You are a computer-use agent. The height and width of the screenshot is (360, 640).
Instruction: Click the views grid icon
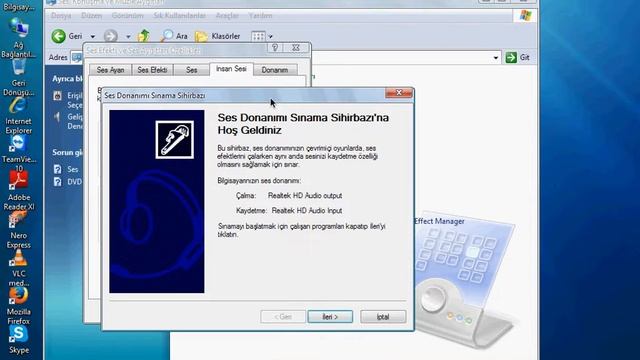258,37
